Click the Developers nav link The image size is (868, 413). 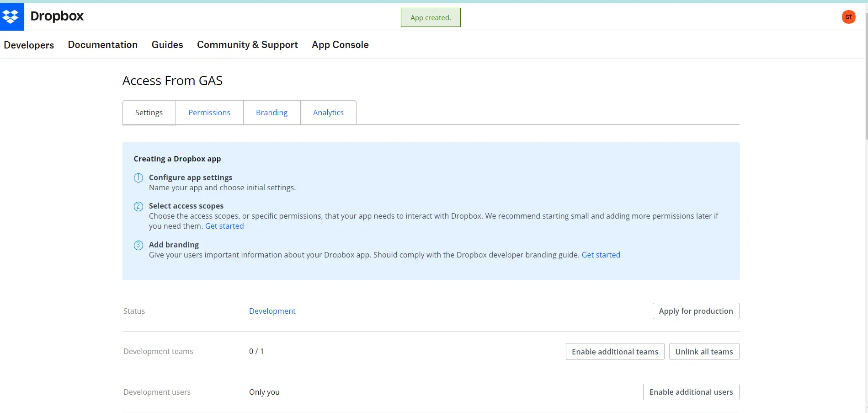pos(29,45)
